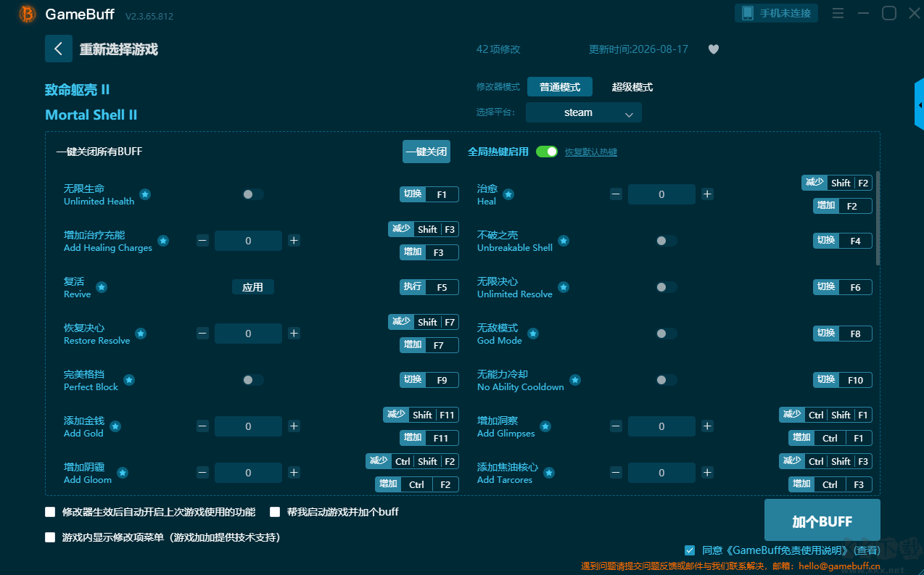924x575 pixels.
Task: Click star icon next to Add Healing Charges
Action: coord(163,241)
